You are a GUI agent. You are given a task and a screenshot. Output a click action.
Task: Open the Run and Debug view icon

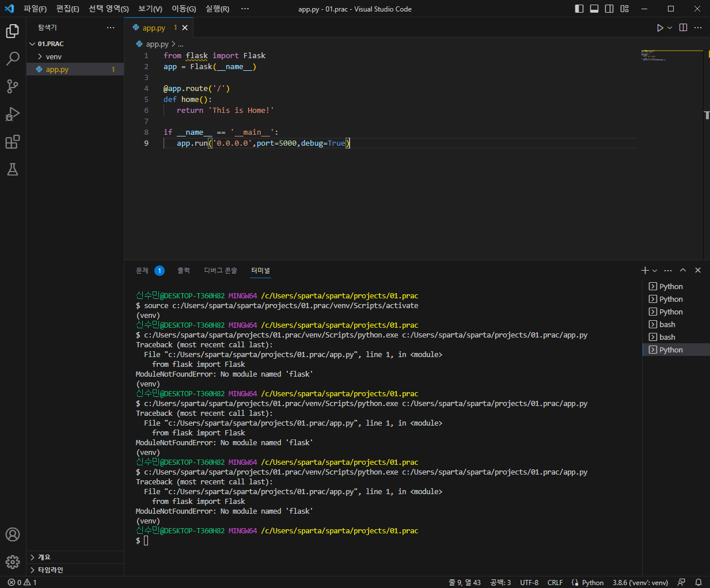tap(13, 114)
